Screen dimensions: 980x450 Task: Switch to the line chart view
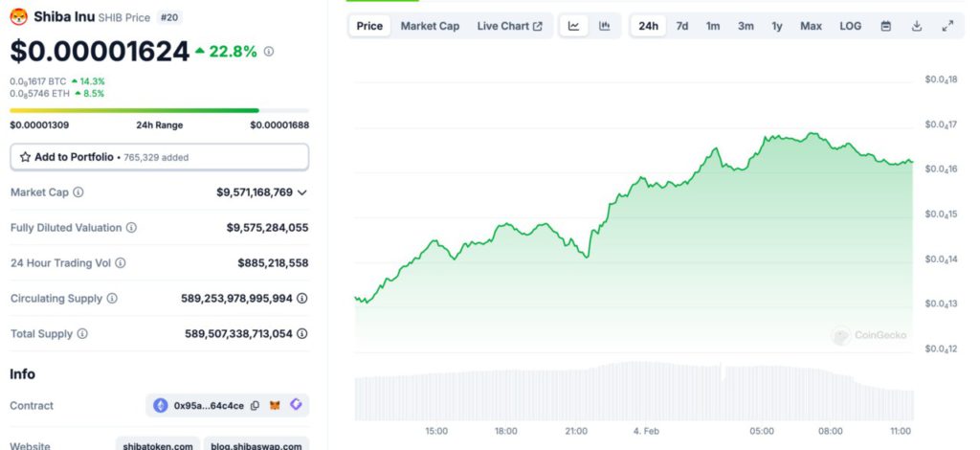[x=573, y=26]
